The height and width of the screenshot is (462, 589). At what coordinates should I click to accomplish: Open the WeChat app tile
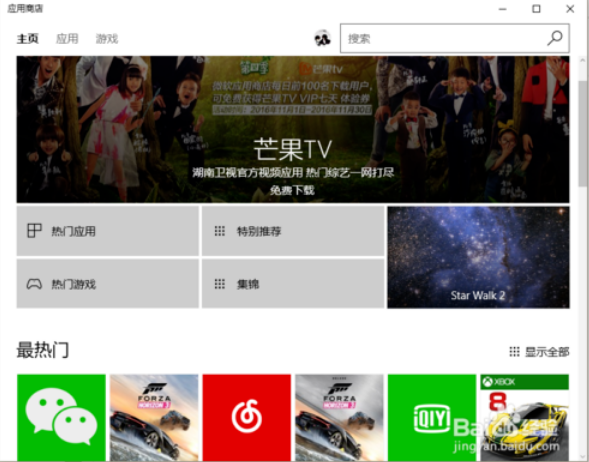[x=61, y=418]
